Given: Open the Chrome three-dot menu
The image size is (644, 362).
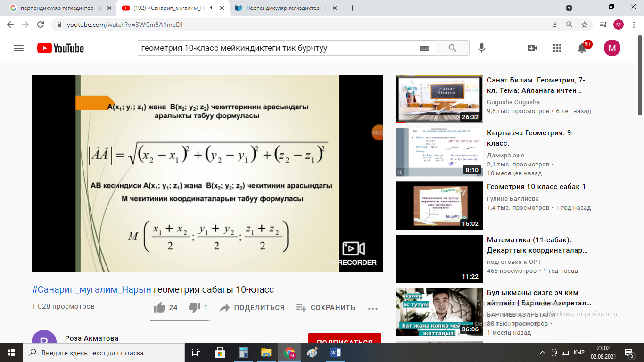Looking at the screenshot, I should [x=633, y=25].
